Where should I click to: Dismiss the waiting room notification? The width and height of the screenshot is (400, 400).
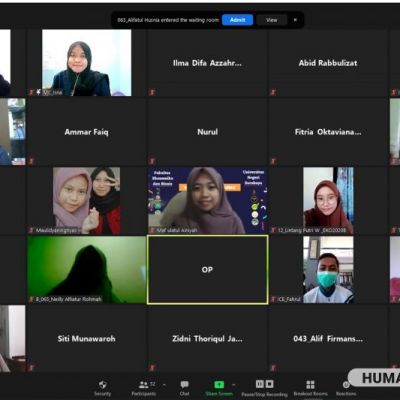(x=295, y=20)
